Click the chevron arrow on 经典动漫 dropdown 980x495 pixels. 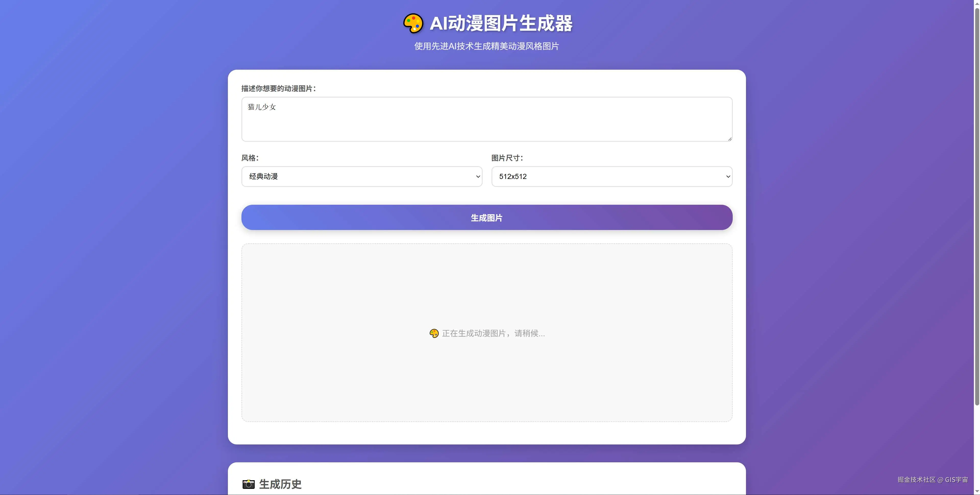pos(478,177)
